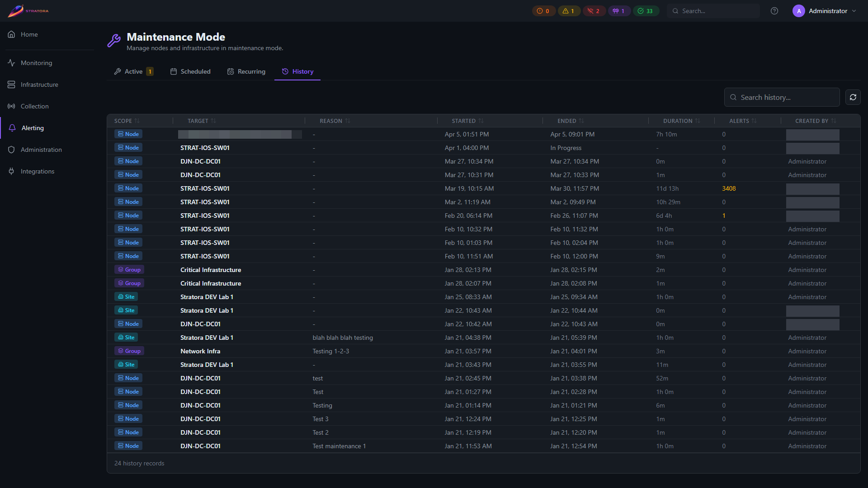Open Administration in the sidebar
This screenshot has width=868, height=488.
[47, 150]
